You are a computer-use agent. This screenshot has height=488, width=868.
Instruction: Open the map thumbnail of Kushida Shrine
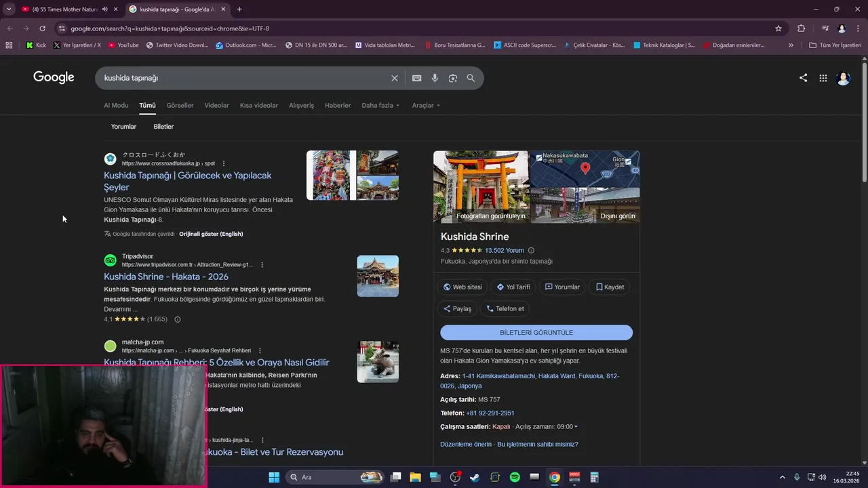pyautogui.click(x=585, y=169)
